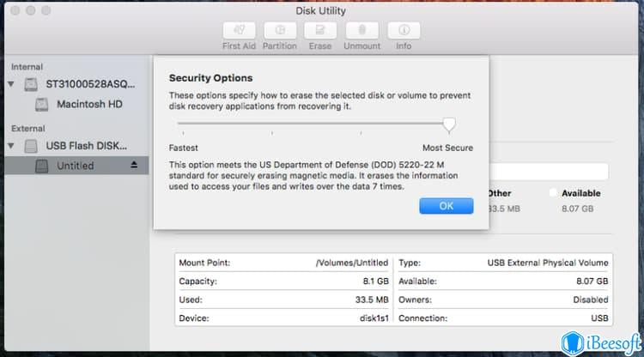
Task: Click the Internal section header
Action: click(27, 67)
